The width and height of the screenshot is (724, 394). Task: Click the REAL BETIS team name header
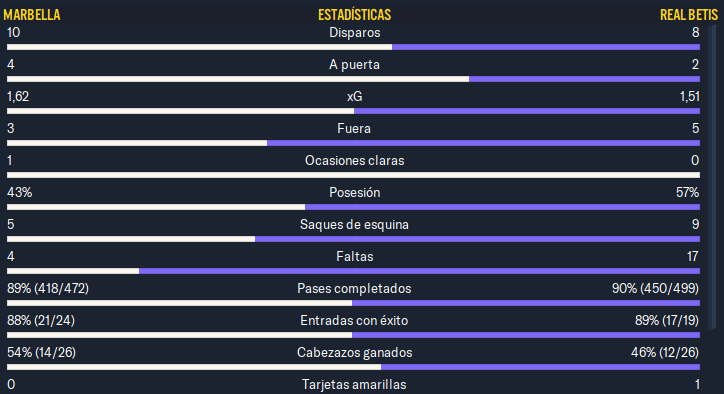689,15
